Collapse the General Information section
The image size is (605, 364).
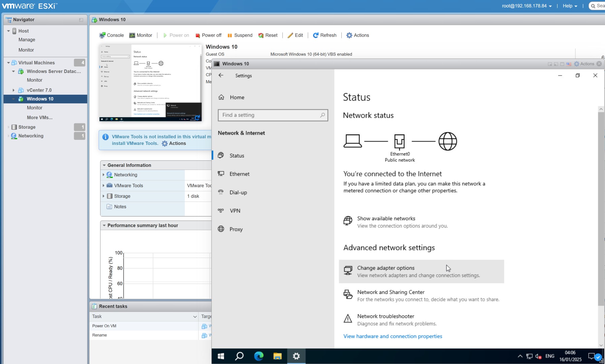[x=104, y=165]
